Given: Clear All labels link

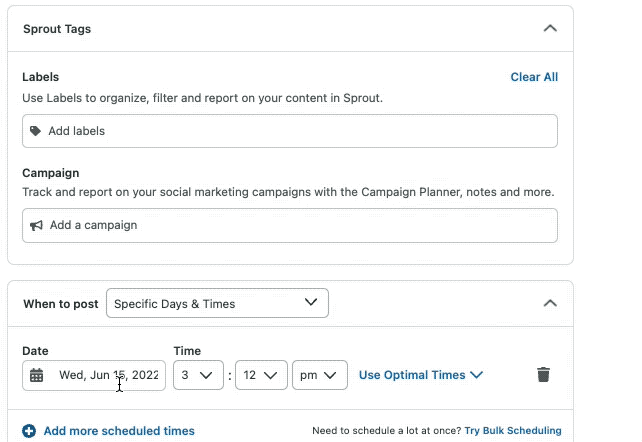Looking at the screenshot, I should [534, 77].
